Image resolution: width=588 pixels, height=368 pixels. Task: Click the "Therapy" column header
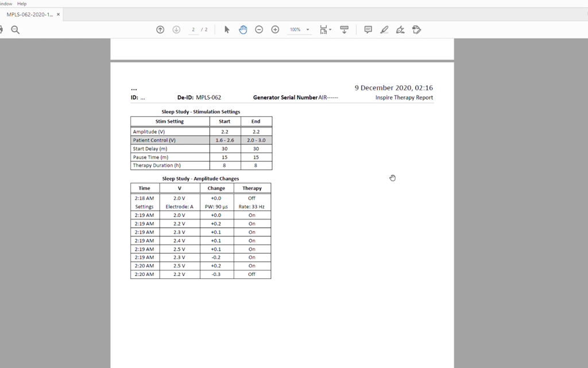252,188
